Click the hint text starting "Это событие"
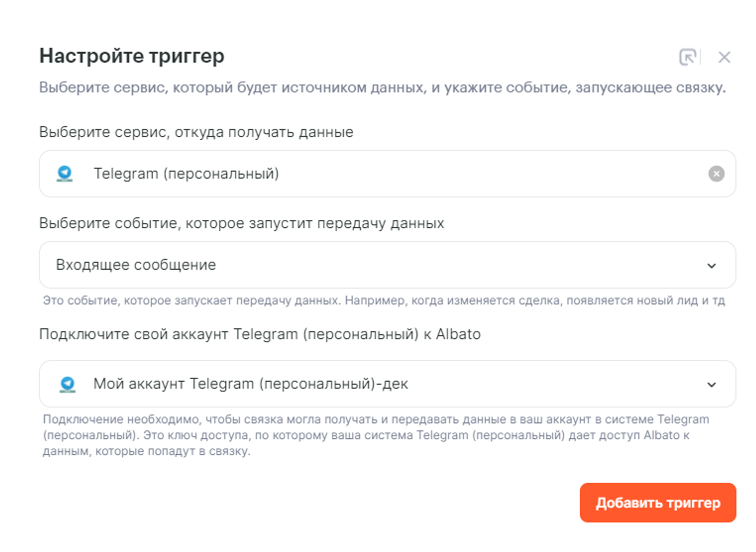 click(x=383, y=300)
